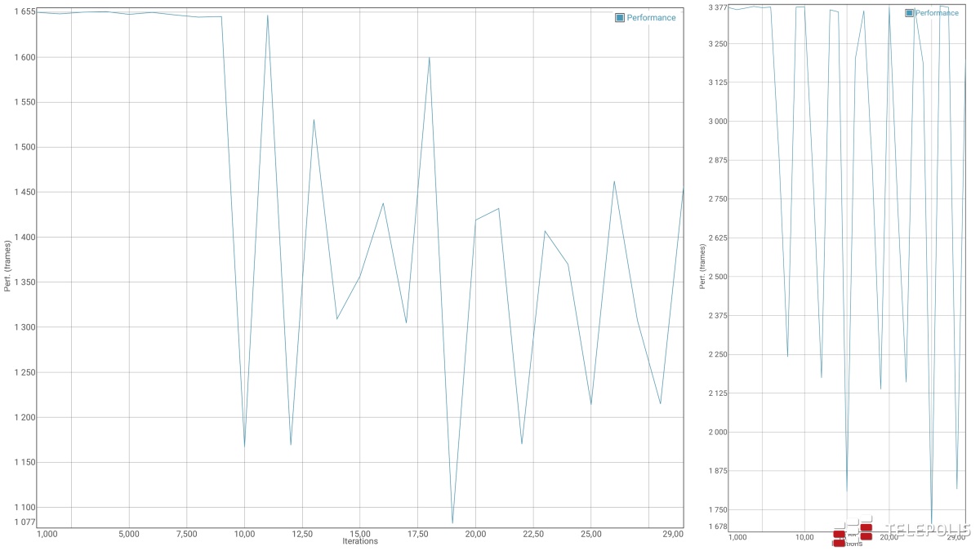This screenshot has width=980, height=551.
Task: Click the 1460 peak at iteration 26
Action: [x=614, y=181]
